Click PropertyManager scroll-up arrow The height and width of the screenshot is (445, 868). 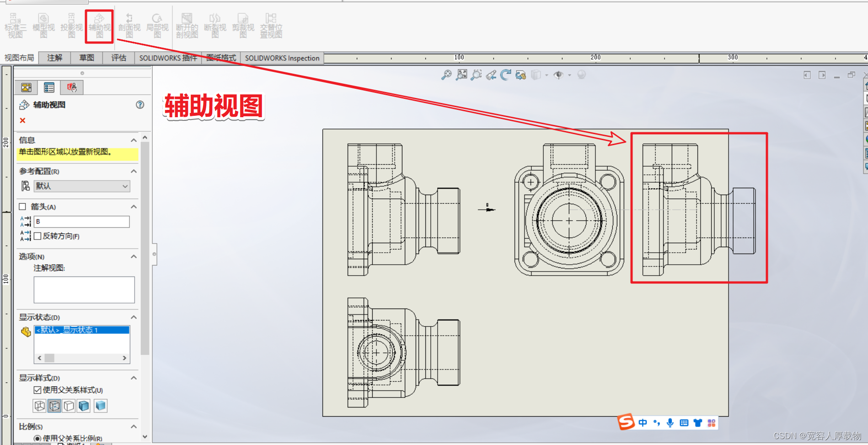(x=145, y=137)
